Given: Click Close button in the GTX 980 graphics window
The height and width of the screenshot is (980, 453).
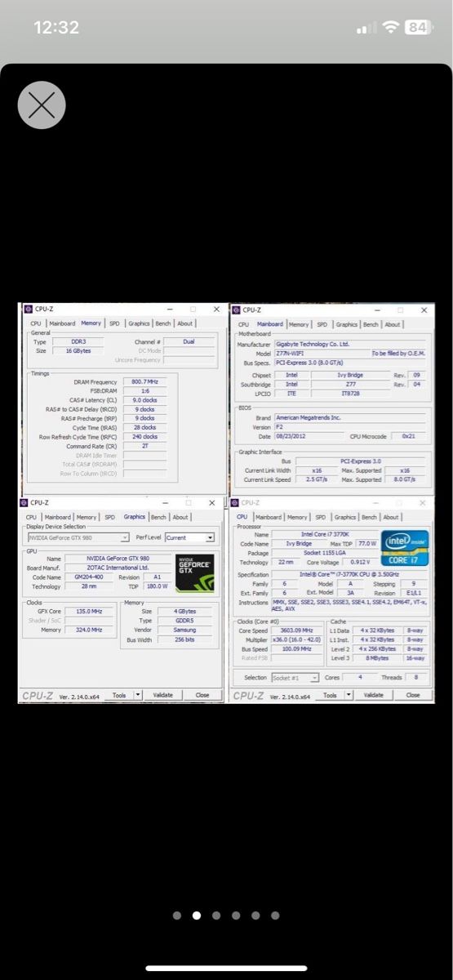Looking at the screenshot, I should (202, 695).
